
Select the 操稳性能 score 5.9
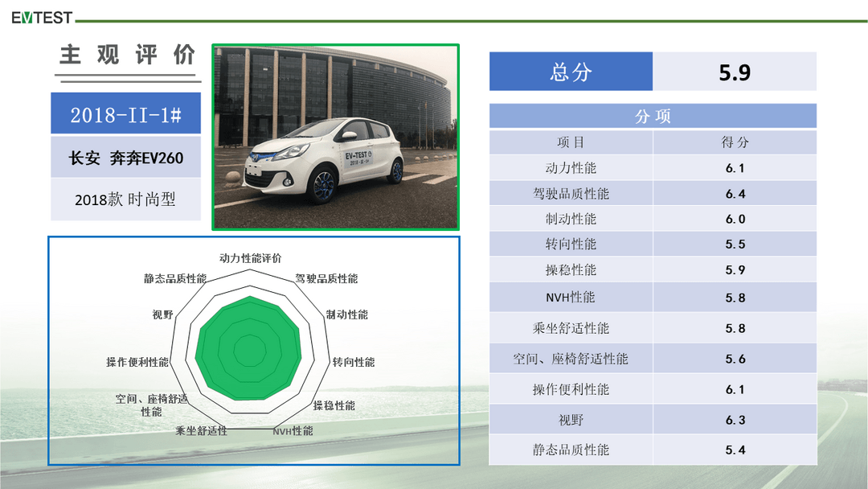(x=735, y=270)
